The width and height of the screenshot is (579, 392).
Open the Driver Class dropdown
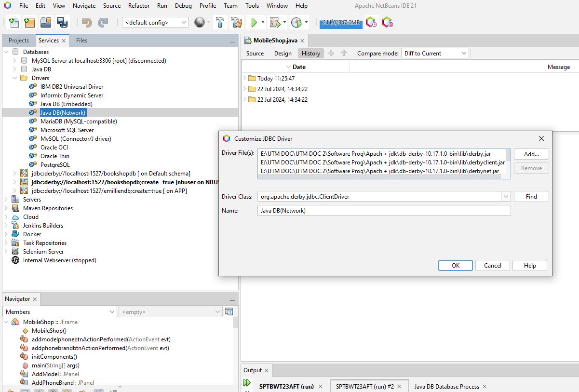(x=505, y=197)
